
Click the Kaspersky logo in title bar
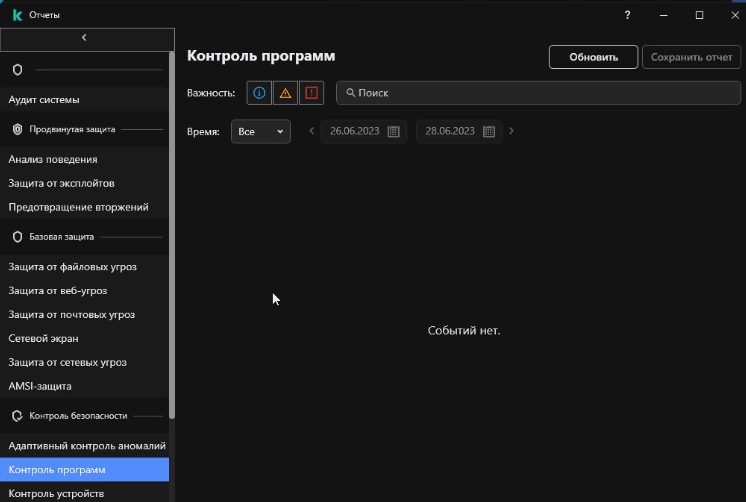(x=17, y=15)
